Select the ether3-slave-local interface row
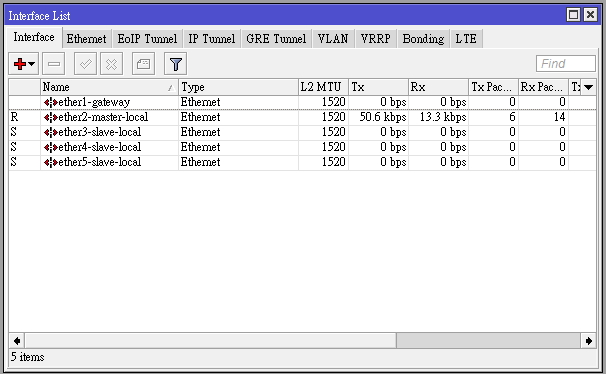The height and width of the screenshot is (374, 606). click(302, 132)
